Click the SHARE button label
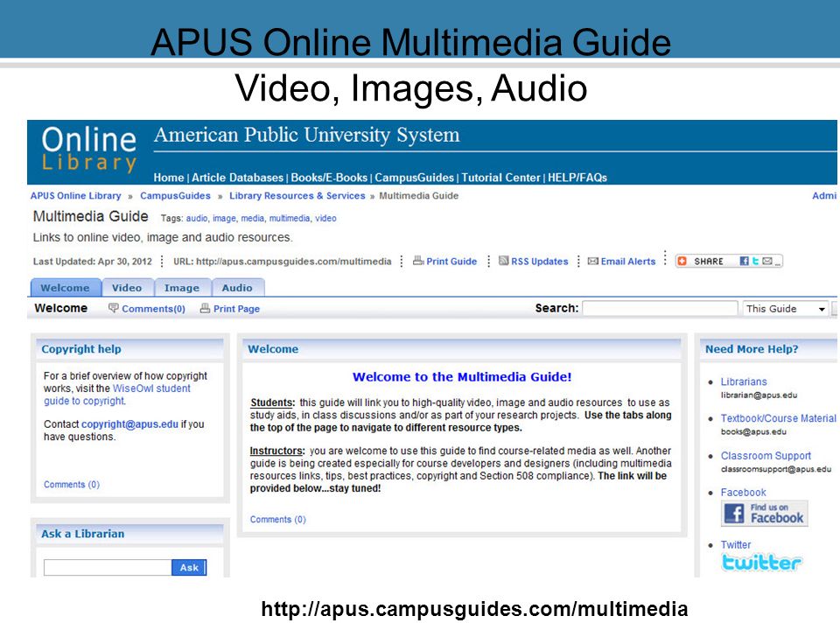 tap(708, 262)
